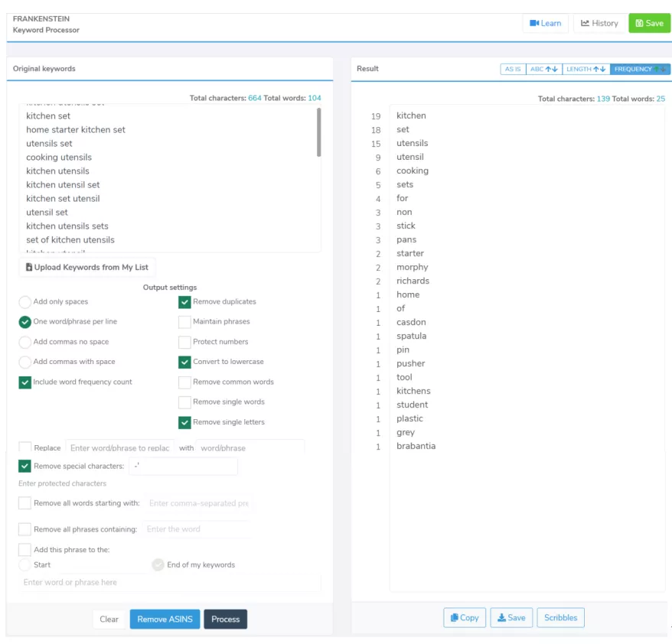The image size is (672, 644).
Task: Enable Protect numbers checkbox
Action: (x=184, y=342)
